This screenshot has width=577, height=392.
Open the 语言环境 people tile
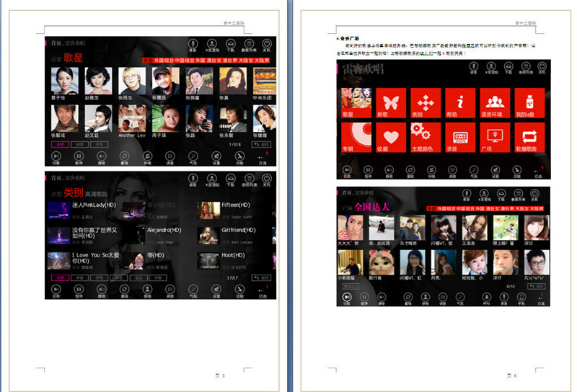point(495,103)
